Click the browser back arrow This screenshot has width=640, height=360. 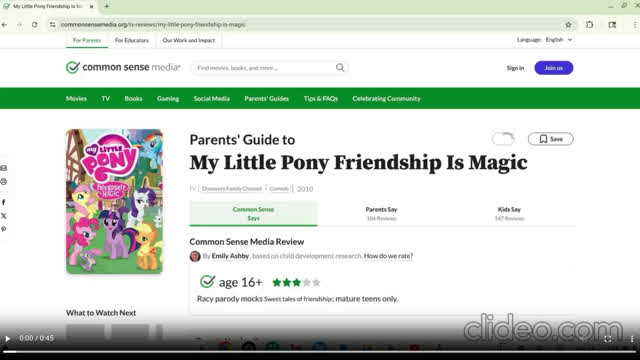tap(4, 25)
